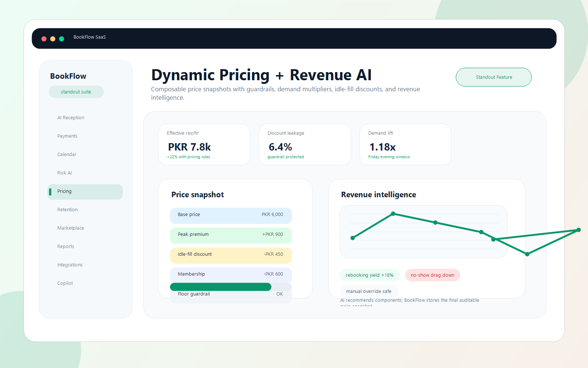Click the green floor guardrail progress bar

220,287
